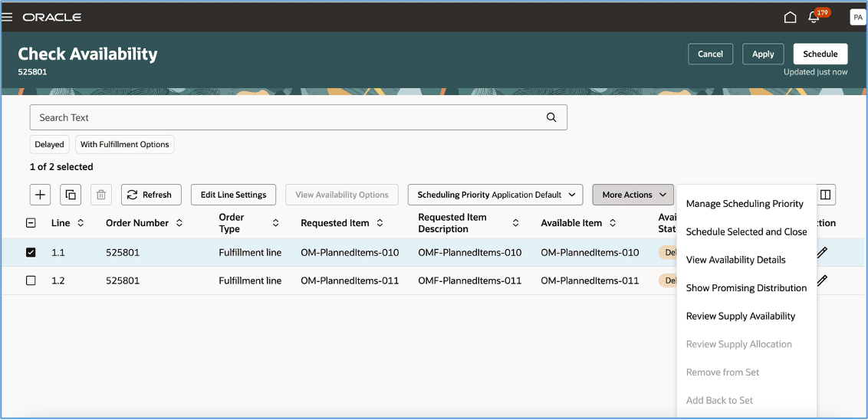Collapse the More Actions dropdown
Screen dimensions: 868x420
pos(633,195)
